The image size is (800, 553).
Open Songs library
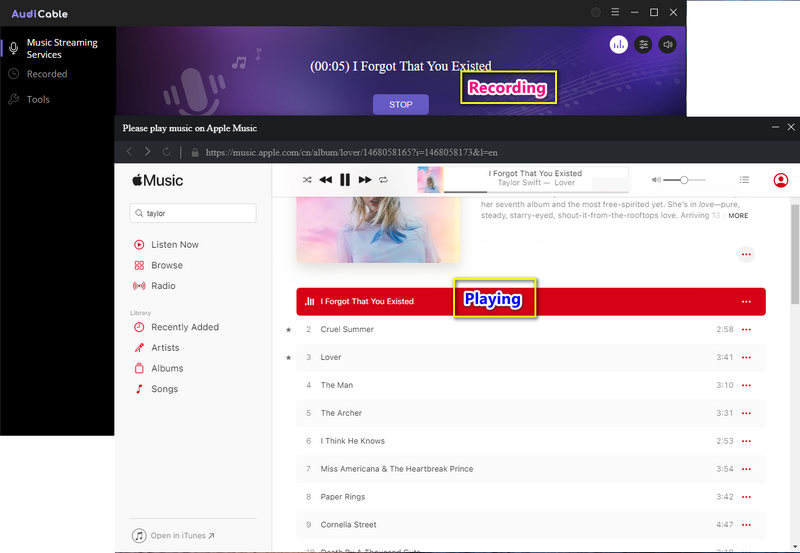pos(156,389)
